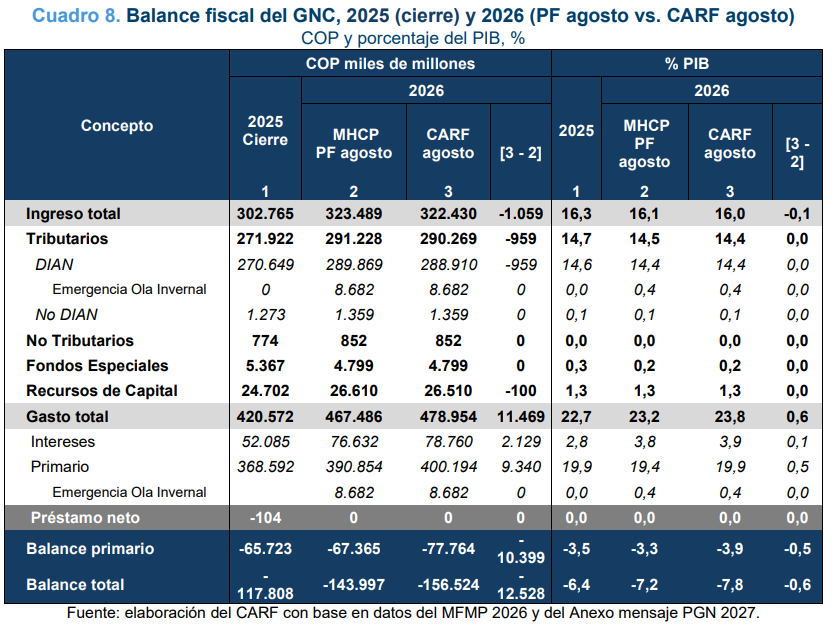Select the value 323.489

coord(354,214)
